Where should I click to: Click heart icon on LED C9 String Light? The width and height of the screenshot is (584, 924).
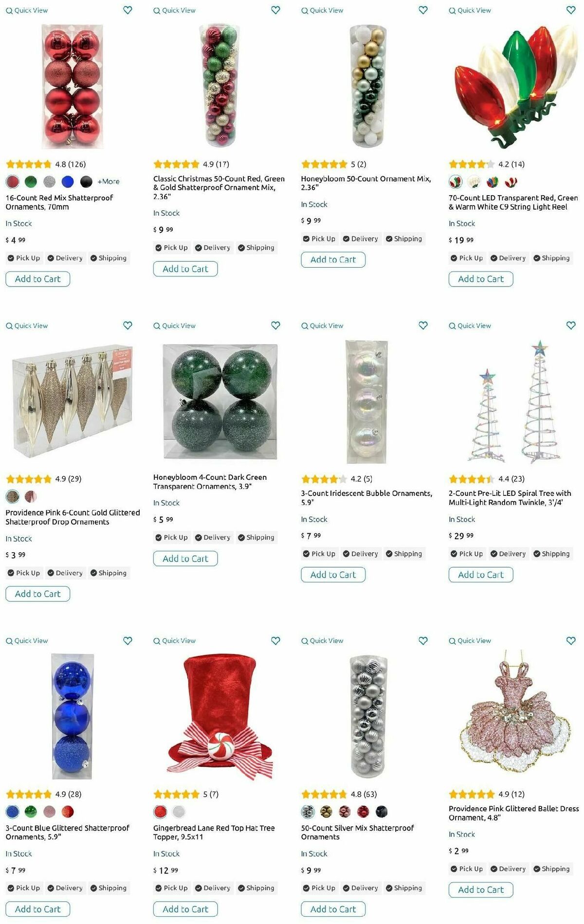click(x=571, y=10)
